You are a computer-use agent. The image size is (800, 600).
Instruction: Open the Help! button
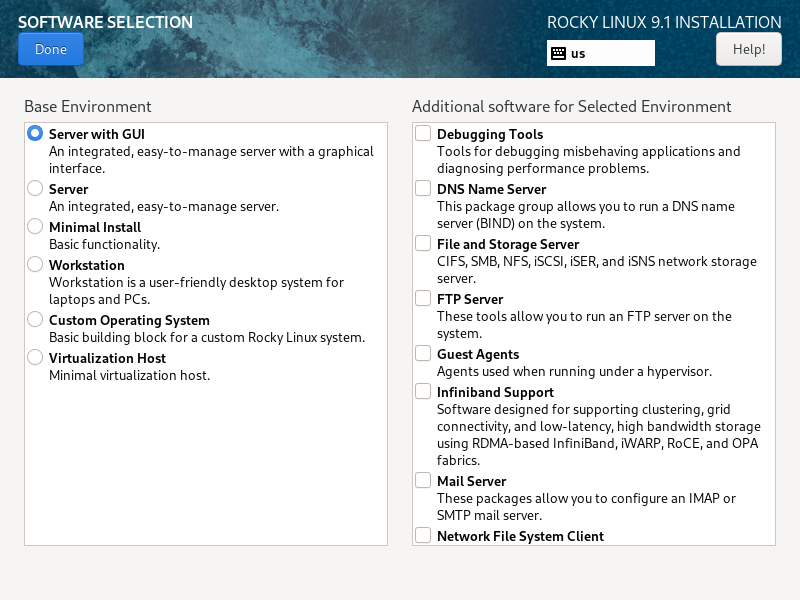pyautogui.click(x=748, y=49)
